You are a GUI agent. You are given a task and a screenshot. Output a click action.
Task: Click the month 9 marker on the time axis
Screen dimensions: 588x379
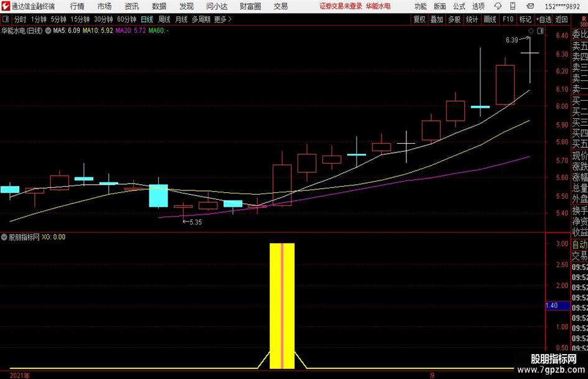(x=432, y=375)
